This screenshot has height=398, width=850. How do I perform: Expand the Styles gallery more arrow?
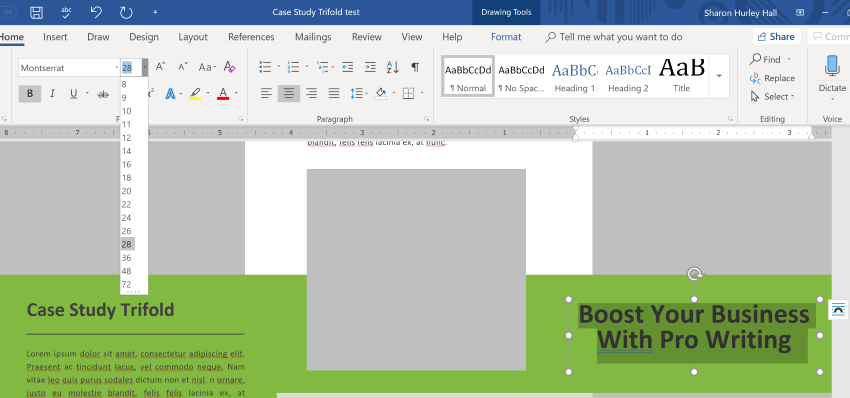(719, 76)
